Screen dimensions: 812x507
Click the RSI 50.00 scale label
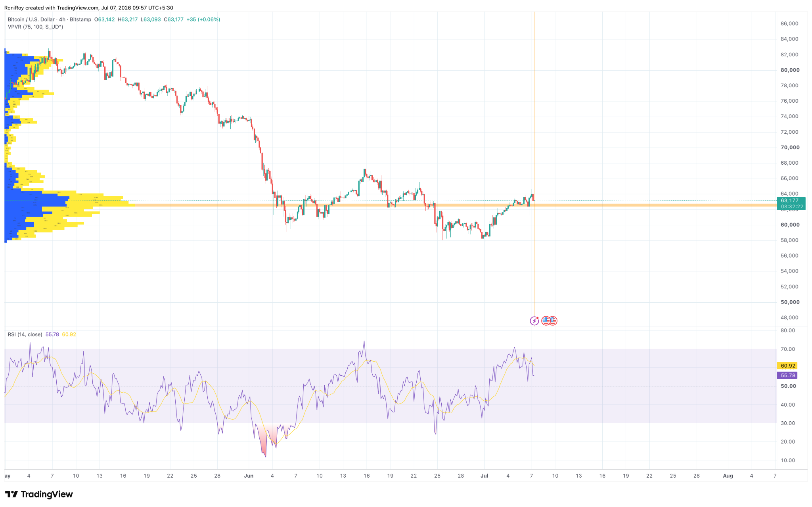(x=788, y=386)
